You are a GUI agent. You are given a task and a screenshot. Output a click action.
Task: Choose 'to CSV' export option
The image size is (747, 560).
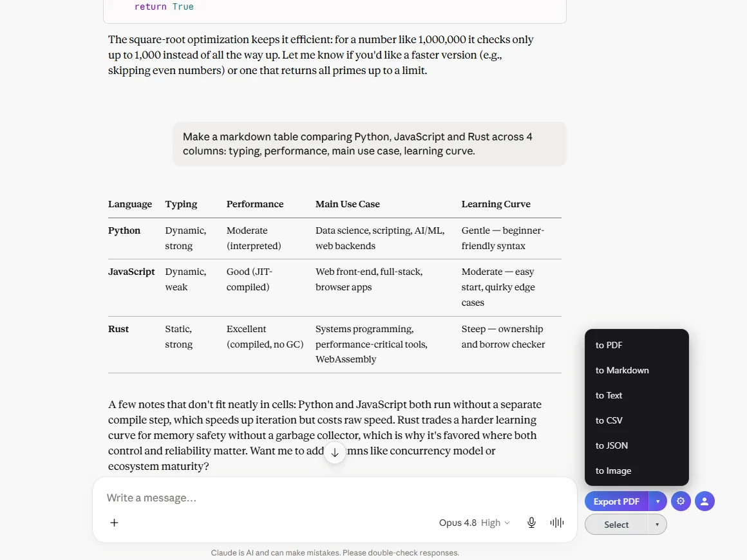pos(636,420)
